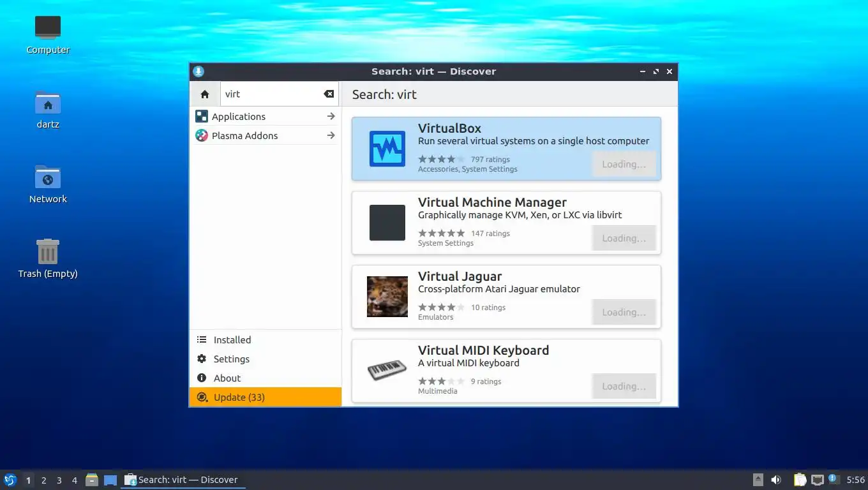This screenshot has width=868, height=490.
Task: Open the Installed page
Action: pos(266,339)
